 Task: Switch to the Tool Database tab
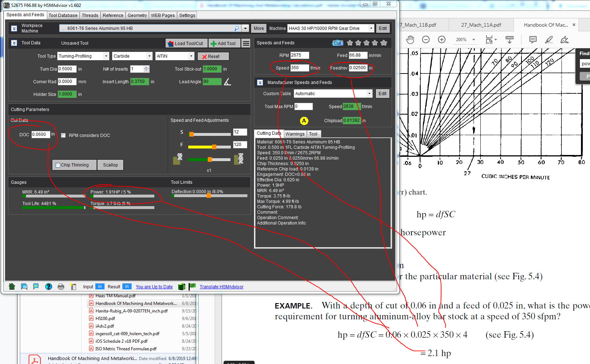[63, 15]
